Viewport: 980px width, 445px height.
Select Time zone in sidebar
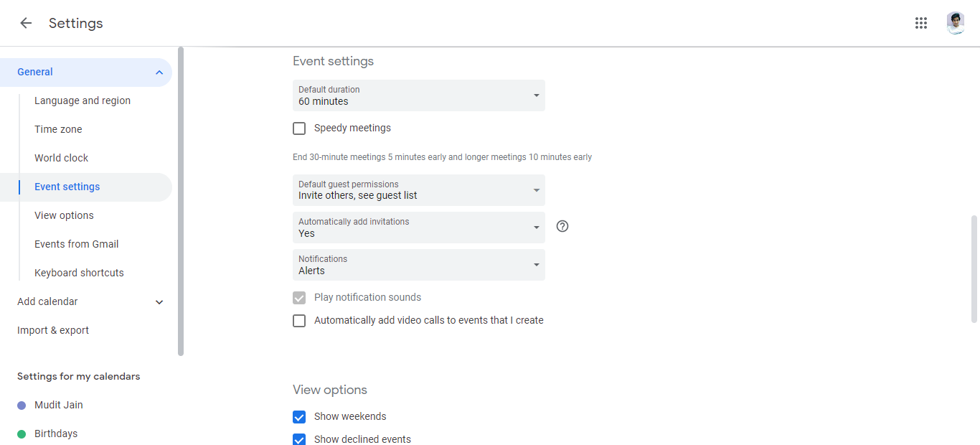point(58,129)
